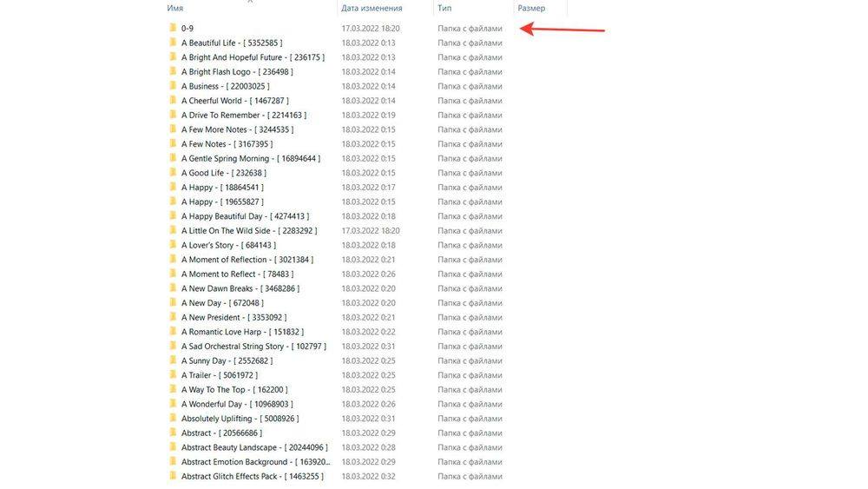This screenshot has height=489, width=868.
Task: Click folder icon of A Sad Orchestral String Story
Action: pos(173,345)
